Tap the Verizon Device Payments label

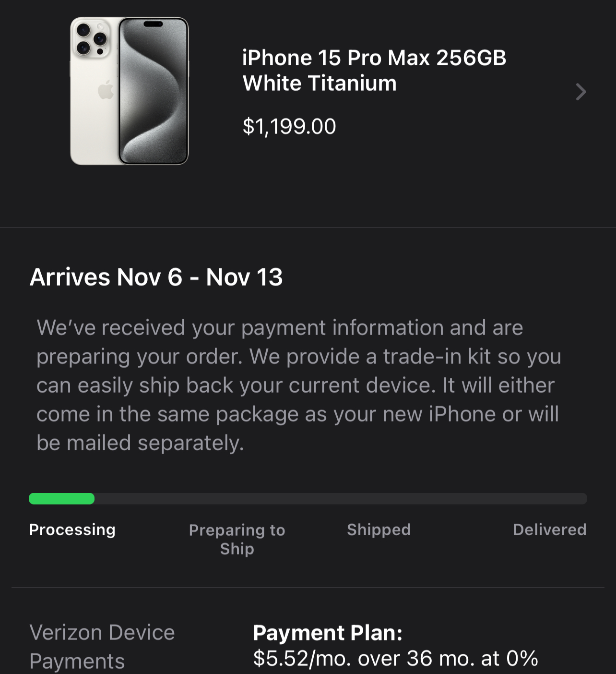pos(102,647)
